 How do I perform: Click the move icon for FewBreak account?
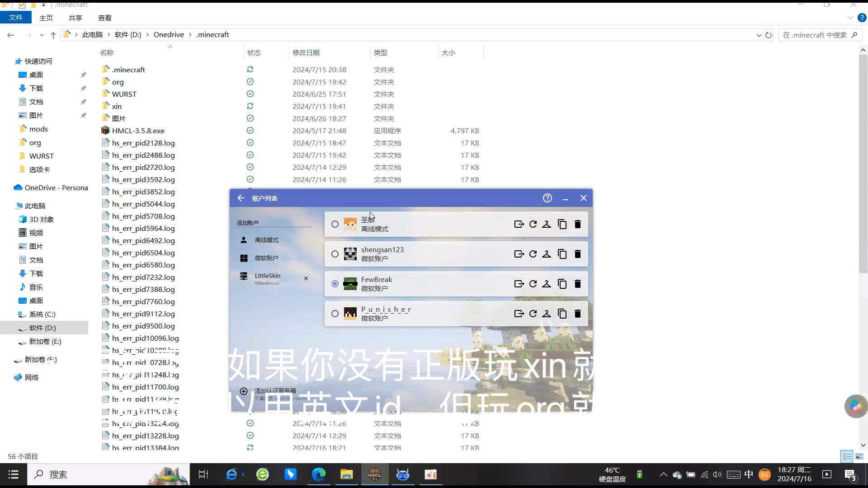pos(519,284)
